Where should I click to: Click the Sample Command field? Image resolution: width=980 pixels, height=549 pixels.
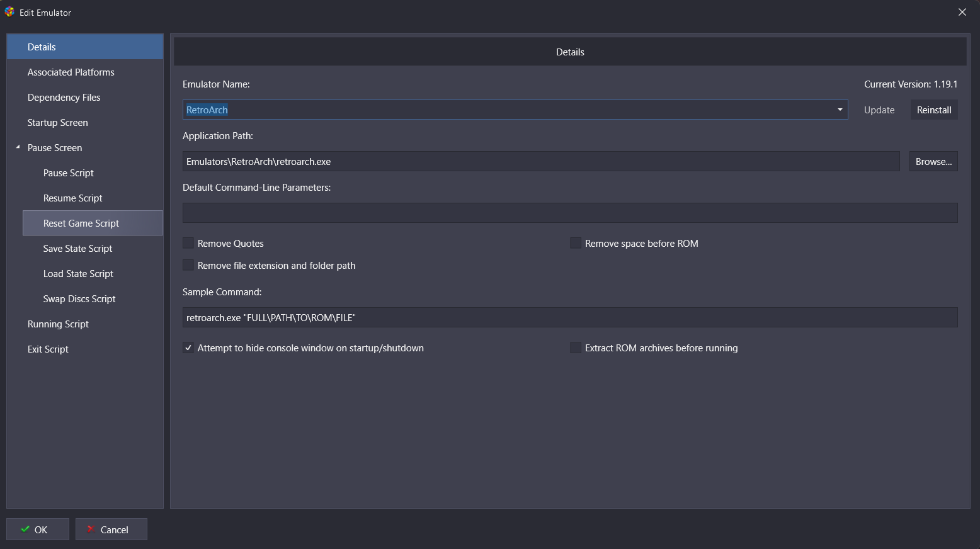coord(570,317)
